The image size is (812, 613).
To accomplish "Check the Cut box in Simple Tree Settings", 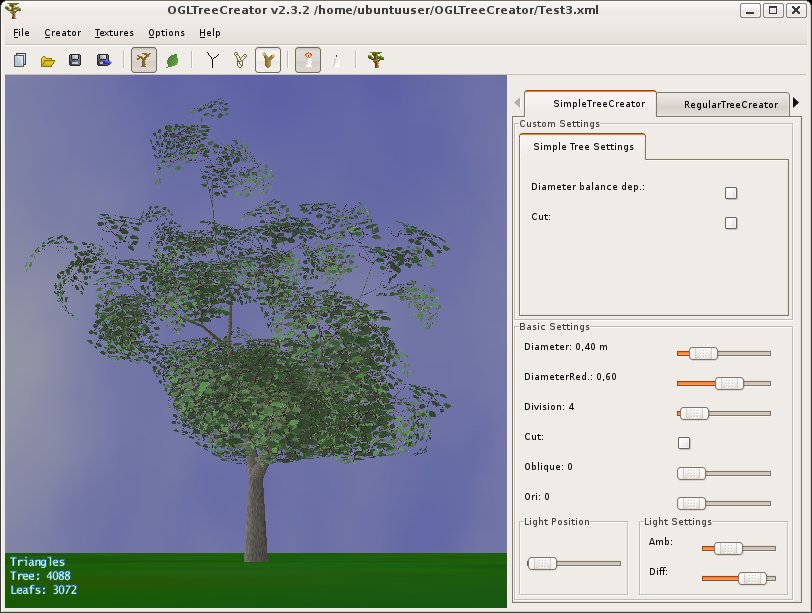I will [x=731, y=223].
